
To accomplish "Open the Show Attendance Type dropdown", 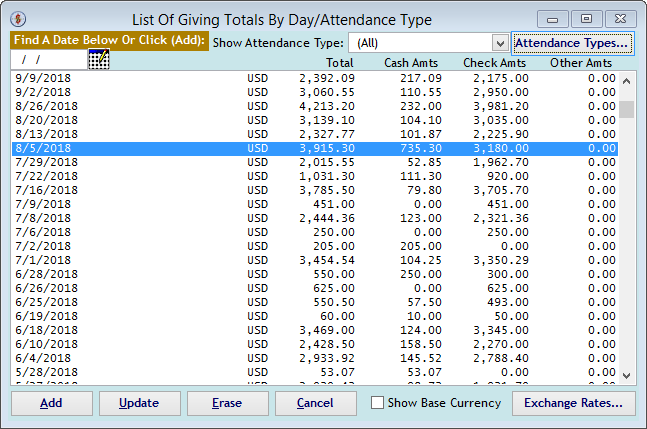I will pos(500,43).
